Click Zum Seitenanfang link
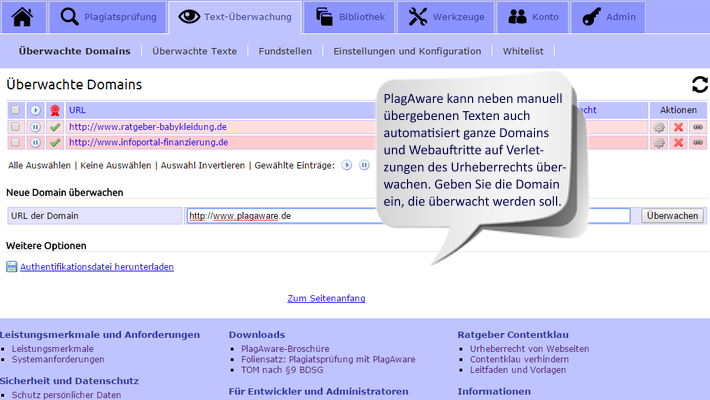Screen dimensions: 710x400 [326, 298]
